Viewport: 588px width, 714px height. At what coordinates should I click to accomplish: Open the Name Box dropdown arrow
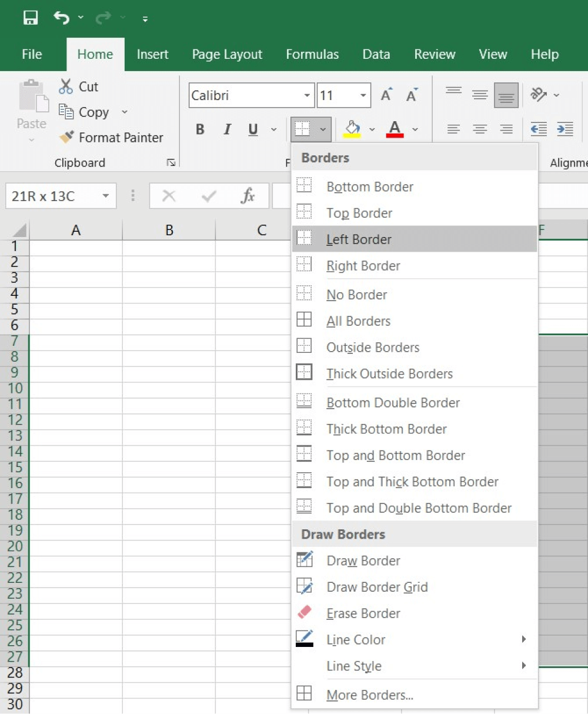[106, 196]
